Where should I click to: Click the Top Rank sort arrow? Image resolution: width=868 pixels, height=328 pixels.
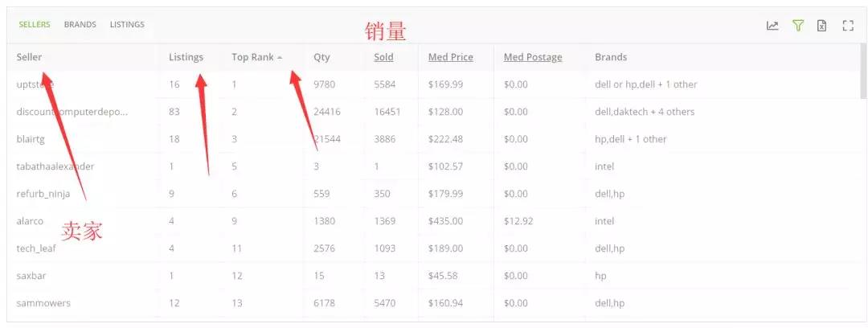[x=280, y=58]
